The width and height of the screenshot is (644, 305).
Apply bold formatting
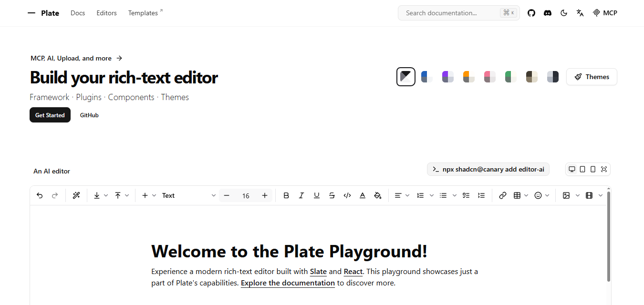click(x=286, y=195)
